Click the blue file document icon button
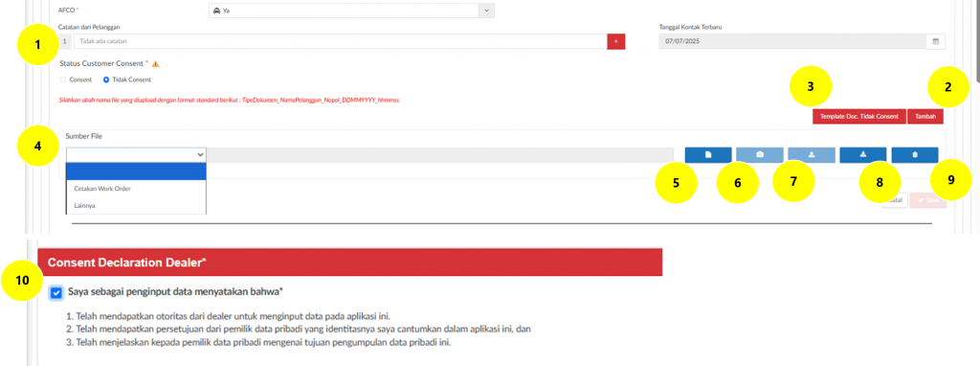 pos(708,155)
